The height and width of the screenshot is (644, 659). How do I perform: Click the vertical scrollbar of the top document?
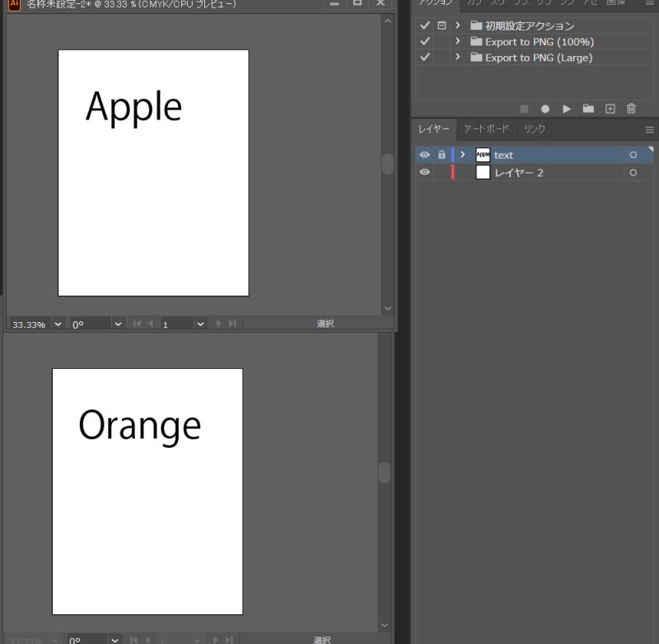(387, 164)
